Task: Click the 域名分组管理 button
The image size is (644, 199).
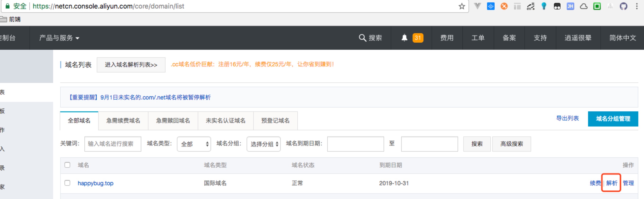Action: tap(613, 119)
